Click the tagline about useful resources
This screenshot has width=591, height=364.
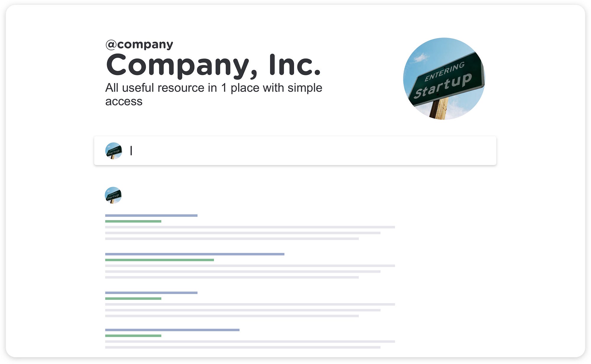point(213,94)
